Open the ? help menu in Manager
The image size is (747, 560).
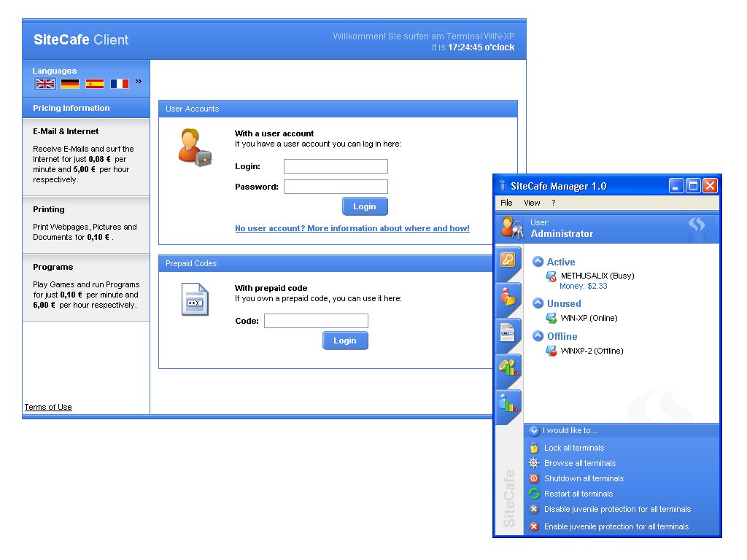(x=553, y=203)
